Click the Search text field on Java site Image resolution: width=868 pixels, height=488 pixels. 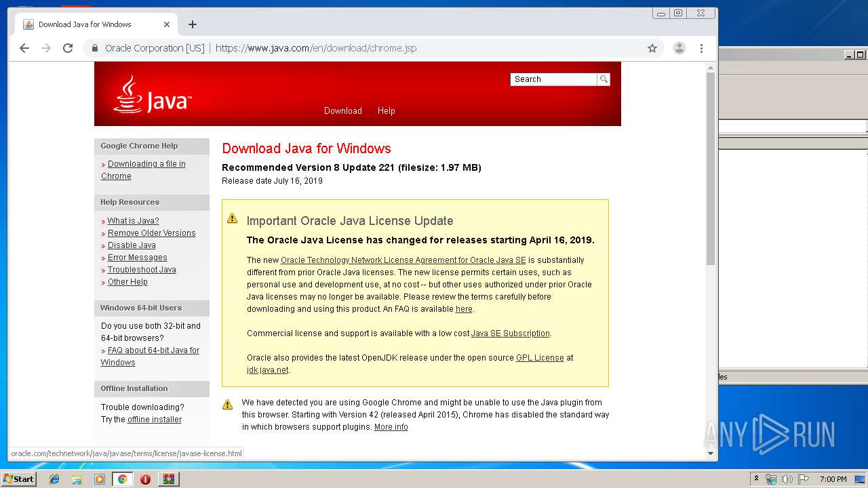click(x=553, y=79)
